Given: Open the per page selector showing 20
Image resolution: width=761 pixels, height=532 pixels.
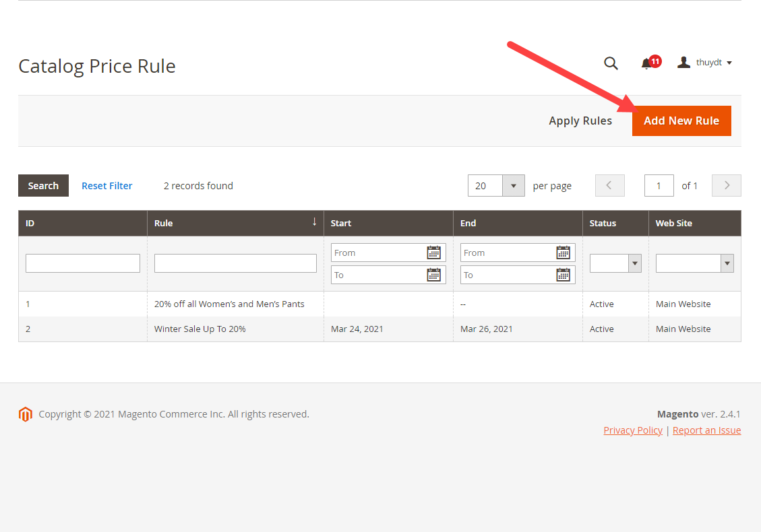Looking at the screenshot, I should coord(496,185).
